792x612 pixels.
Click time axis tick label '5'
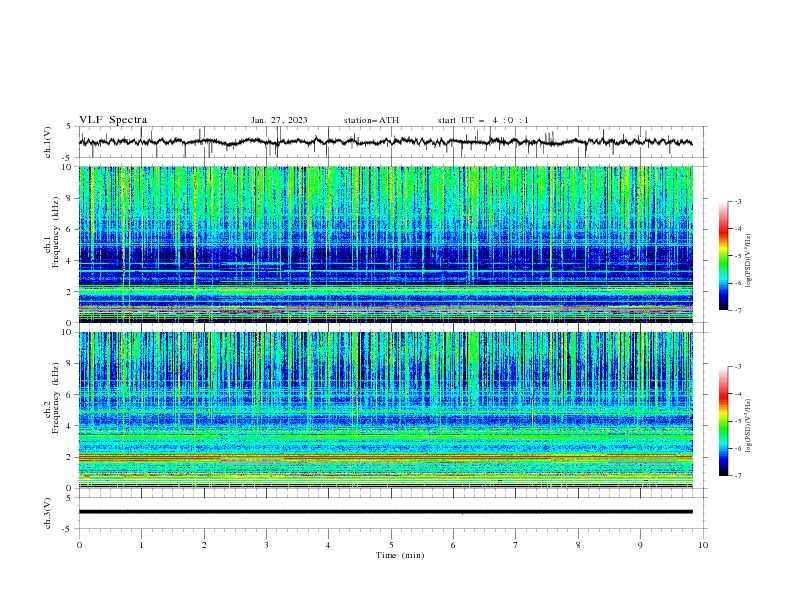point(391,545)
